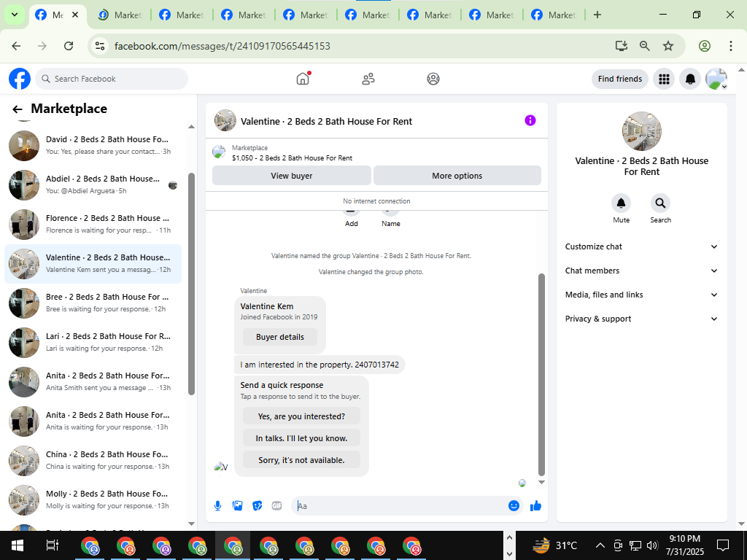Screen dimensions: 747x560
Task: Open David's 2 Beds 2 Bath conversation
Action: (93, 145)
